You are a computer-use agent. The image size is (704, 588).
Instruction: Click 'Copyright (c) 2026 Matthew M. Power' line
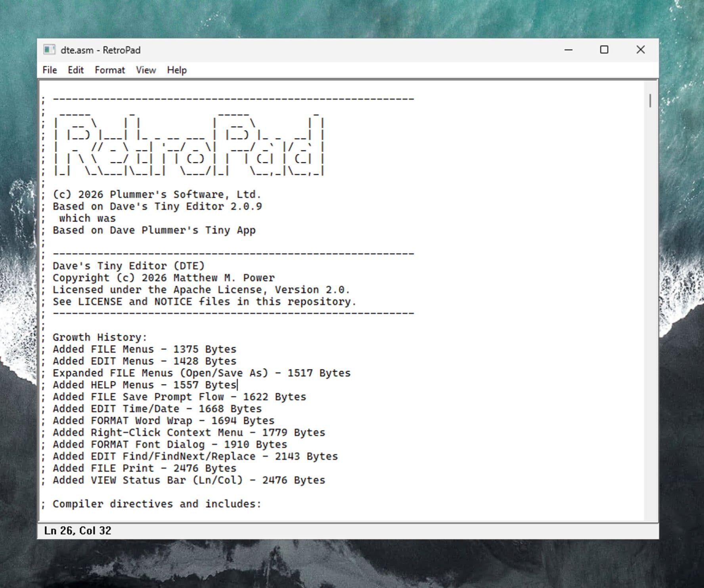click(164, 278)
